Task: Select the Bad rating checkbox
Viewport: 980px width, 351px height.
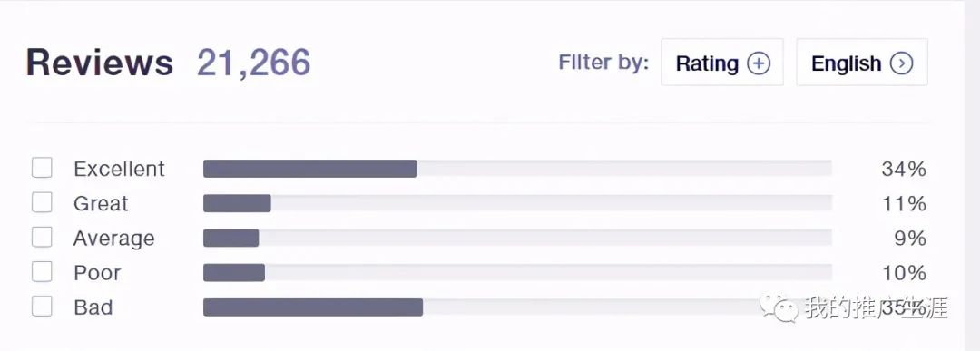Action: (x=42, y=307)
